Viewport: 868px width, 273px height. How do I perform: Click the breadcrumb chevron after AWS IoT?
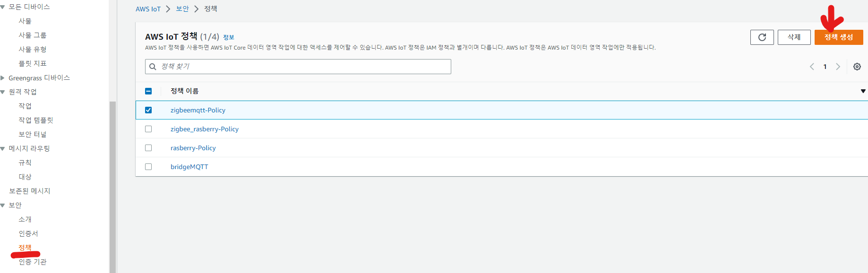click(168, 9)
